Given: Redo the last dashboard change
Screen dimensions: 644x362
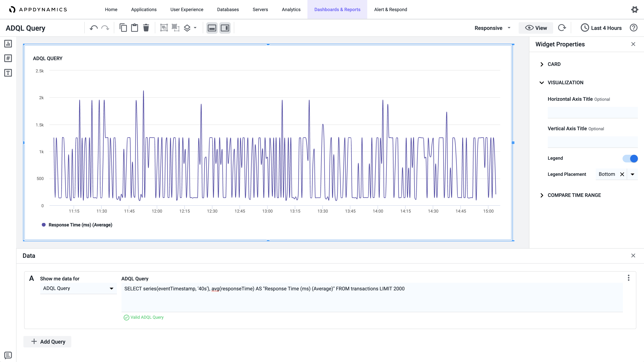Looking at the screenshot, I should tap(105, 28).
